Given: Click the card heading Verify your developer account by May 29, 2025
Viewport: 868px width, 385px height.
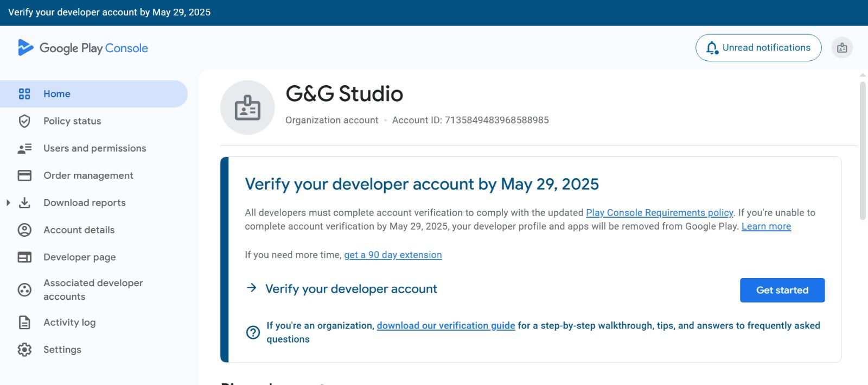Looking at the screenshot, I should click(422, 184).
